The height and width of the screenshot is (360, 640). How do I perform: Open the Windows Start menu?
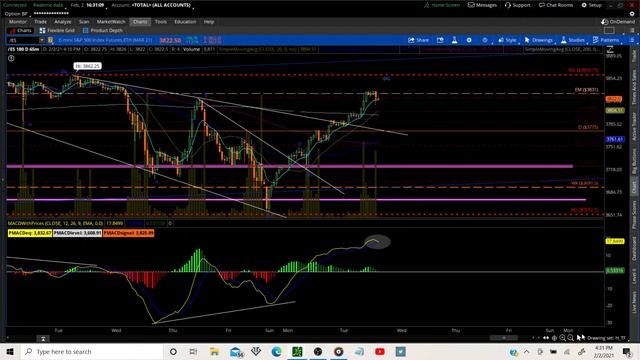pyautogui.click(x=10, y=351)
